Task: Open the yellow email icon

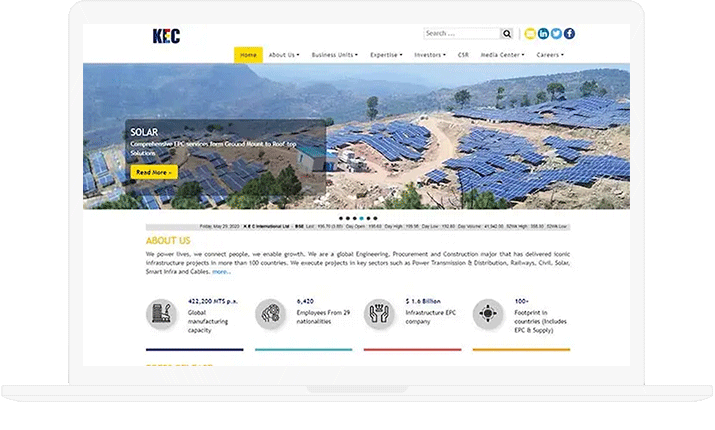Action: point(530,33)
